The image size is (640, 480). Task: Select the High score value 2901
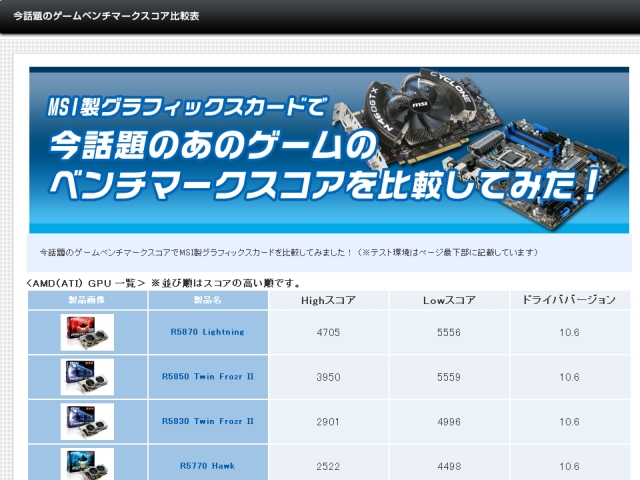[328, 422]
